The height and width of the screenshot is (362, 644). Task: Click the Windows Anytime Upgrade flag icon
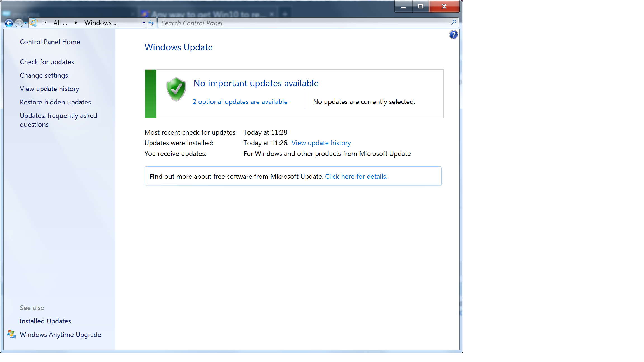click(11, 334)
